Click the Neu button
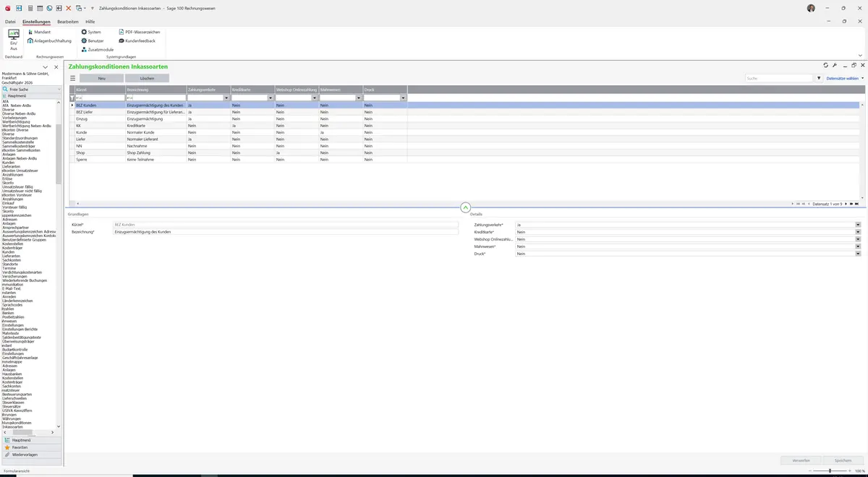This screenshot has width=868, height=477. coord(101,78)
